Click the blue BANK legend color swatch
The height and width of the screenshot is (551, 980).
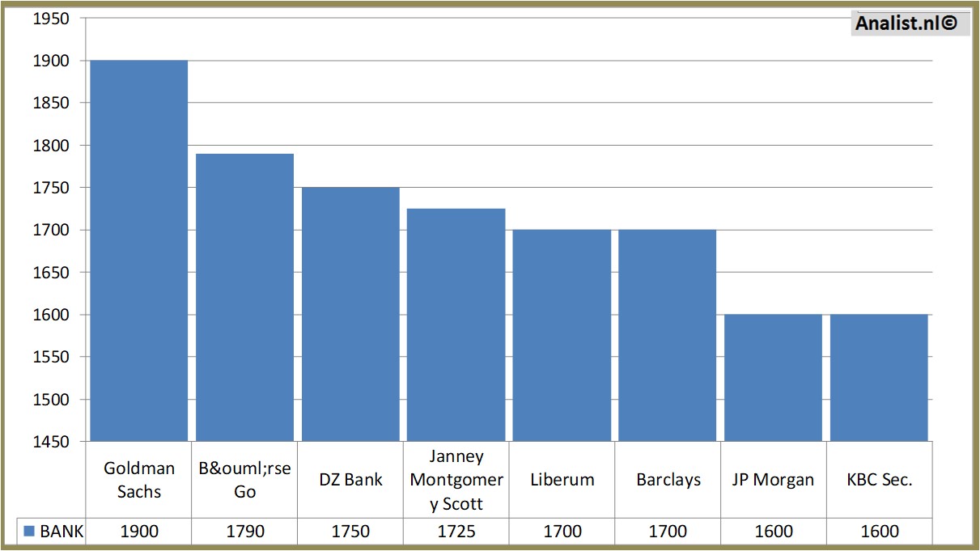click(29, 532)
